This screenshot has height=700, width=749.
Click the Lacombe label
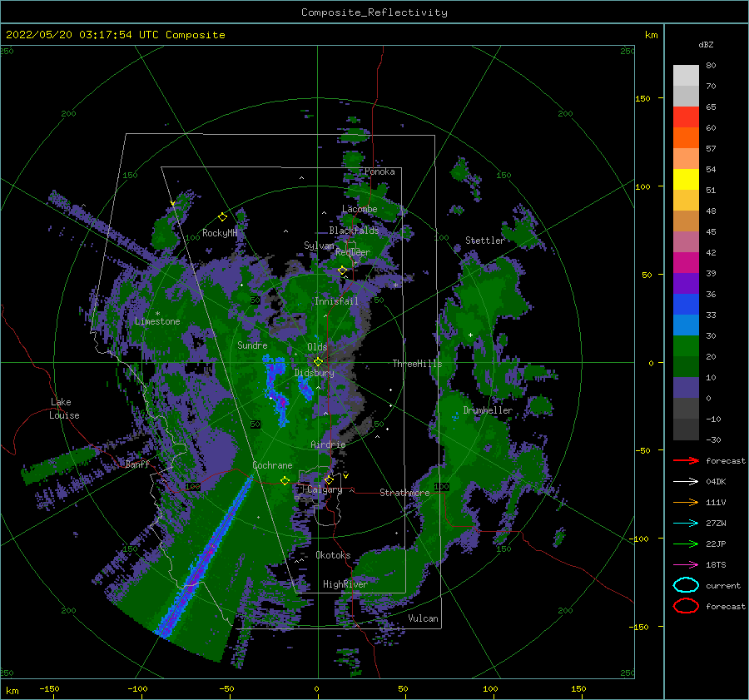point(360,209)
